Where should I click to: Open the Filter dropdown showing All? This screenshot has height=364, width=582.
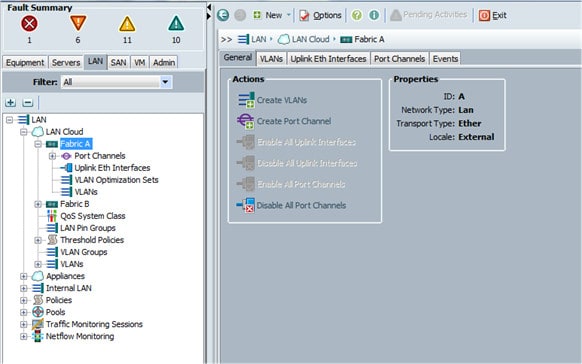click(x=166, y=82)
